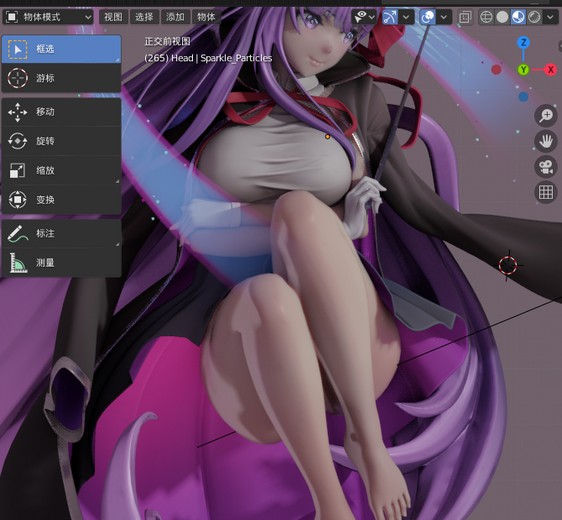Toggle viewport overlays display

[x=427, y=17]
